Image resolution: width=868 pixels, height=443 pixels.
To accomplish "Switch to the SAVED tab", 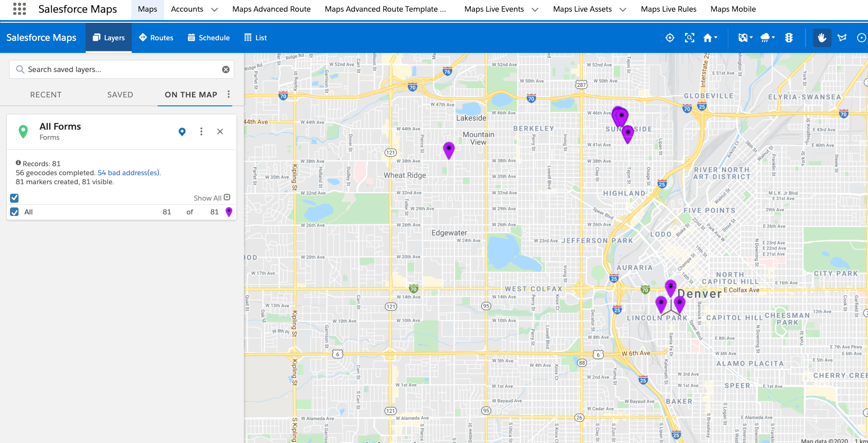I will 120,95.
